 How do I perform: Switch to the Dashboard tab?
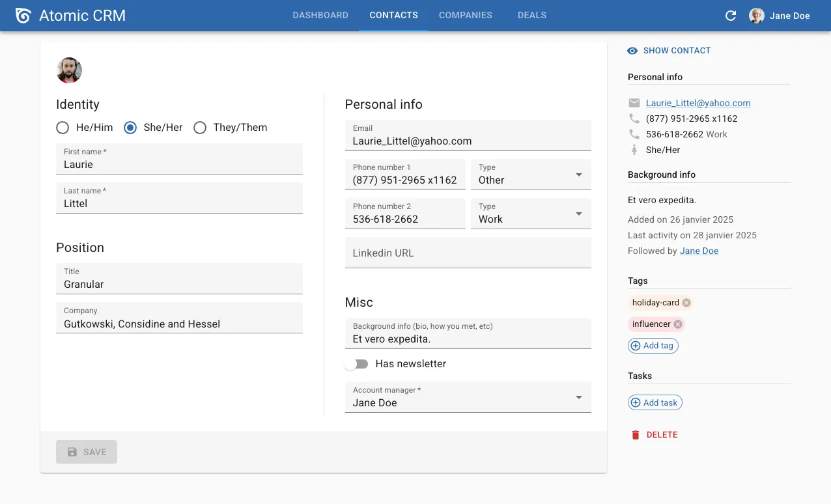point(320,15)
